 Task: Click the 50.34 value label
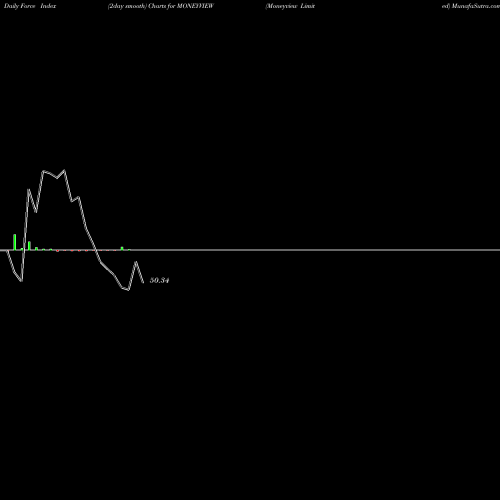[159, 280]
